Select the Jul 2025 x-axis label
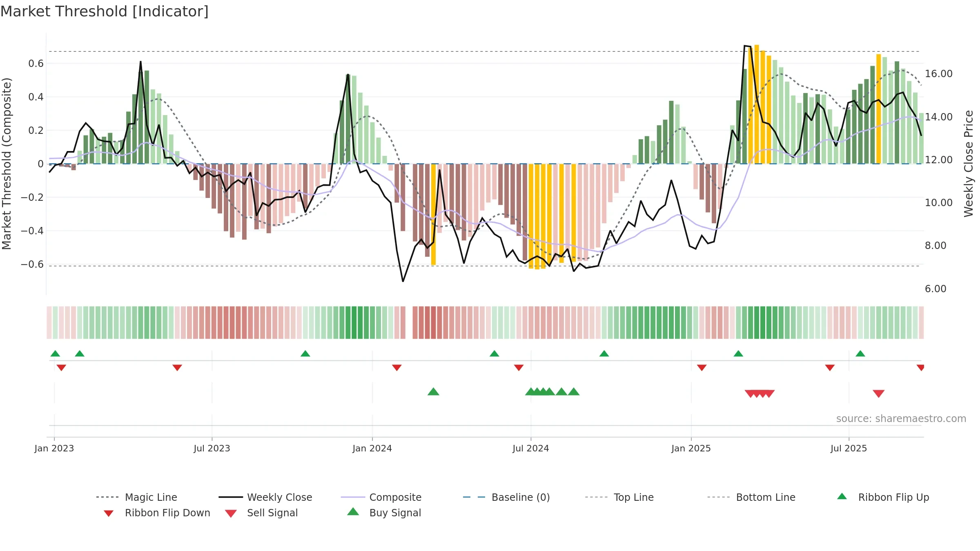This screenshot has width=980, height=551. pos(849,448)
